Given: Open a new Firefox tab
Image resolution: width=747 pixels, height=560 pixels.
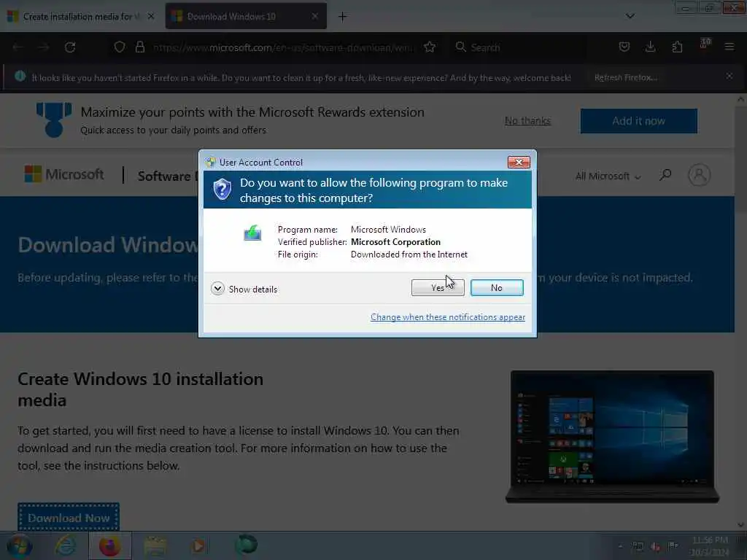Looking at the screenshot, I should (342, 17).
